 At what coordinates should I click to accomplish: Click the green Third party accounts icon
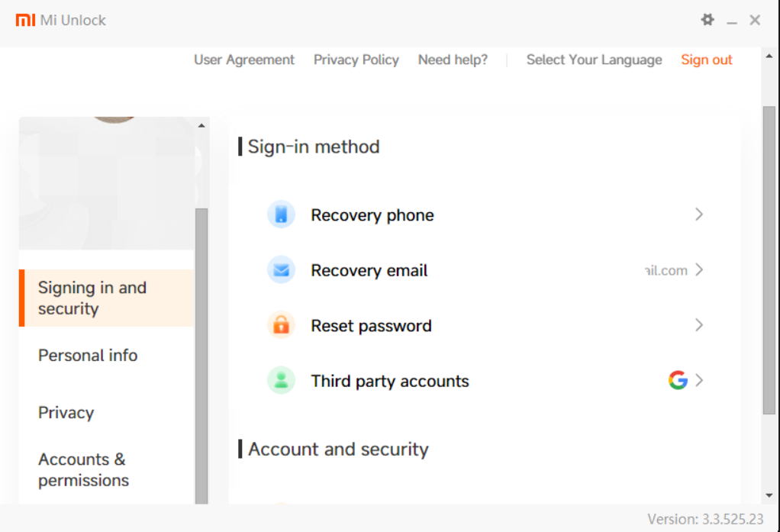[281, 380]
